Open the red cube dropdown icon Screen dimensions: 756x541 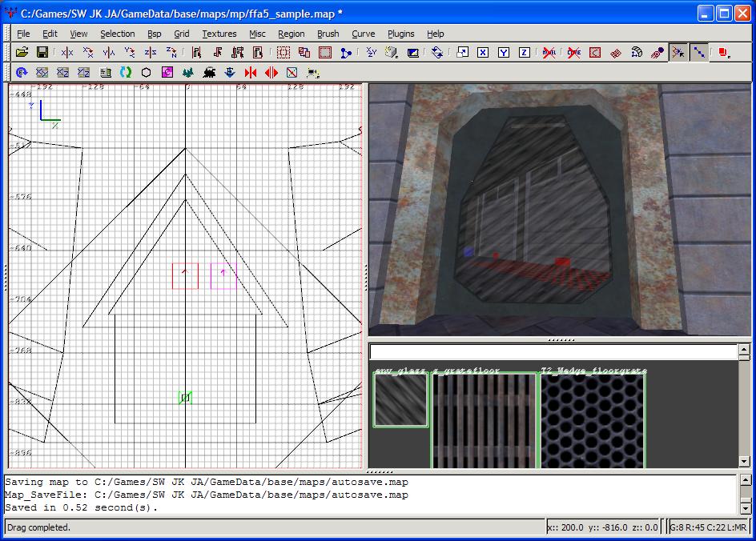(724, 52)
